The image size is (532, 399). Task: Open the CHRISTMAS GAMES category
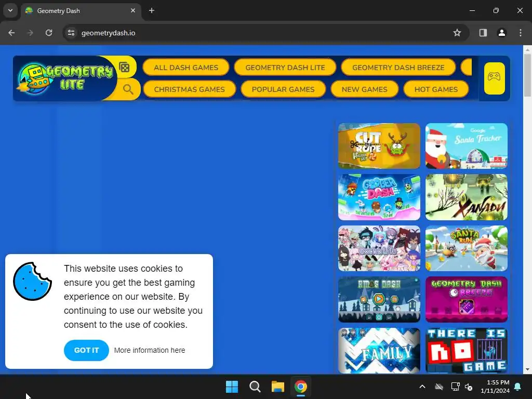coord(189,89)
